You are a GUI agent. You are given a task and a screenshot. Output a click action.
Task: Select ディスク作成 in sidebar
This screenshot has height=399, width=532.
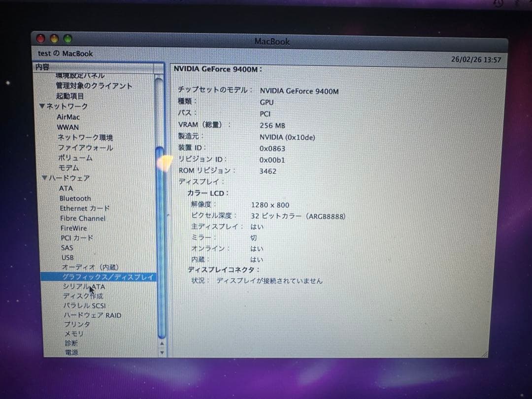(83, 296)
